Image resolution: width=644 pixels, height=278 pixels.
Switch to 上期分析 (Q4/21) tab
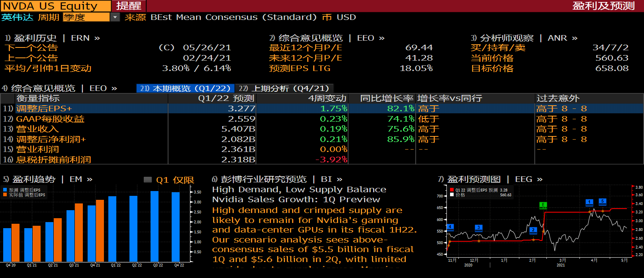284,88
